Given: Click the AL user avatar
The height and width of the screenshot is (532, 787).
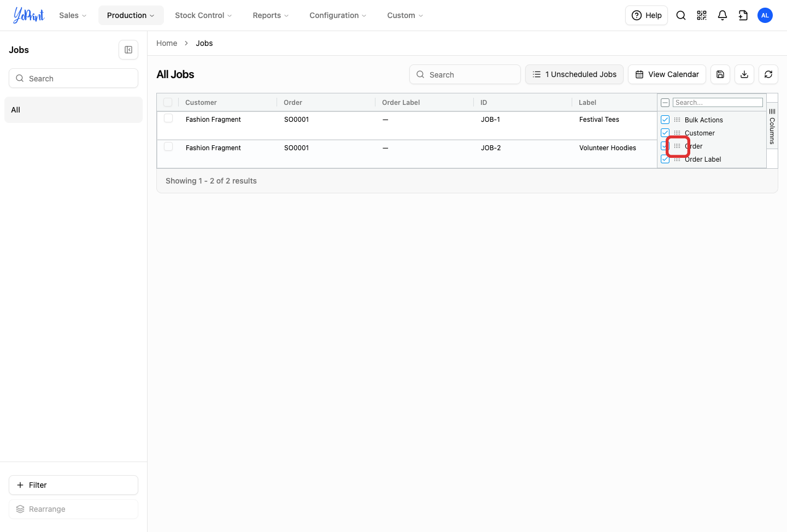Looking at the screenshot, I should point(765,15).
